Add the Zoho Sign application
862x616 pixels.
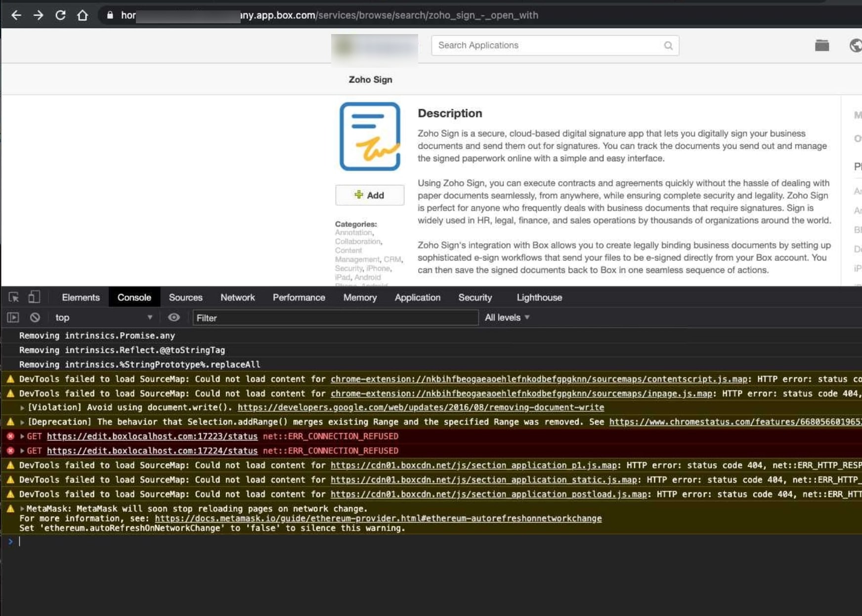tap(370, 195)
